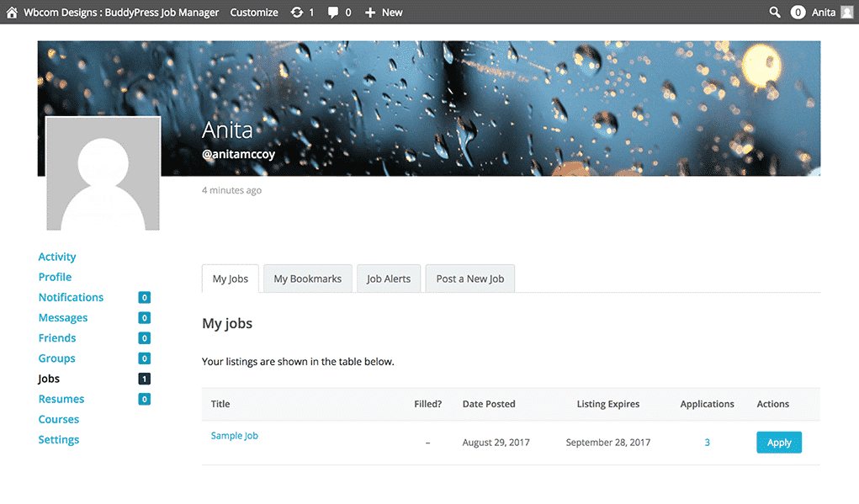Click the comments bubble icon in admin bar
859x504 pixels.
pyautogui.click(x=334, y=12)
